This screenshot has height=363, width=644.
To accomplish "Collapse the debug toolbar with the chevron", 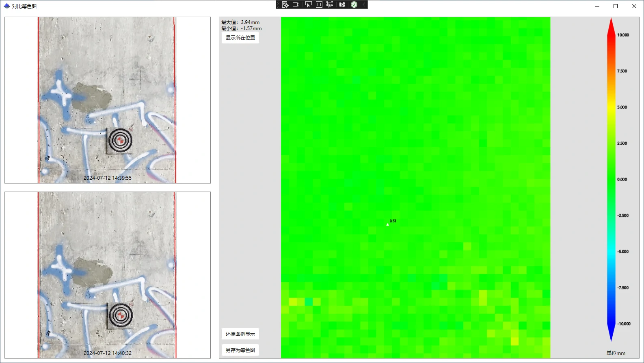I will coord(364,4).
